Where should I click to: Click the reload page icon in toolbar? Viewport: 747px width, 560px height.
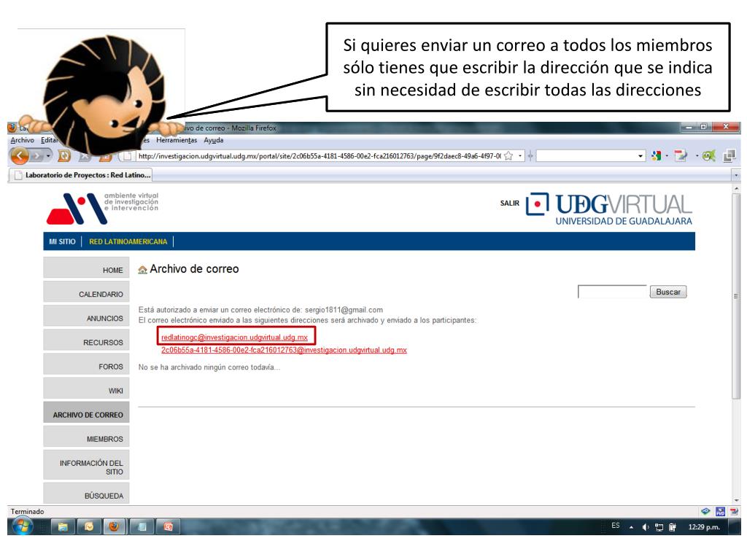coord(64,156)
